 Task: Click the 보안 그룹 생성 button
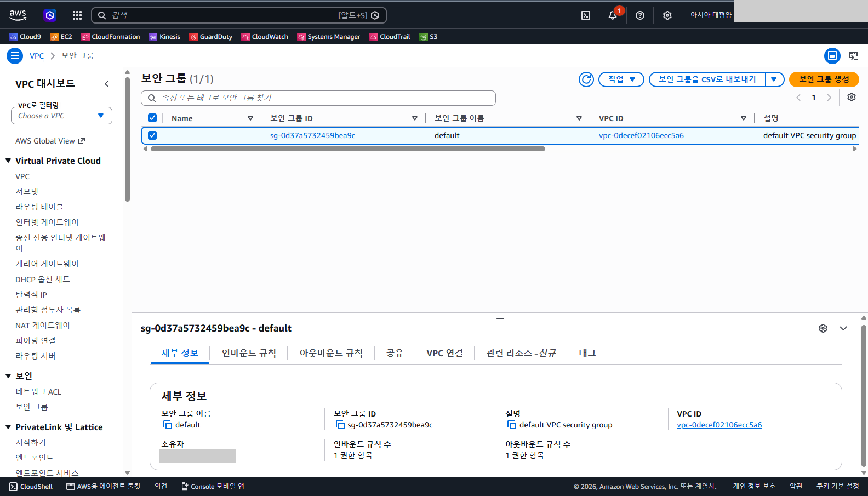tap(824, 79)
